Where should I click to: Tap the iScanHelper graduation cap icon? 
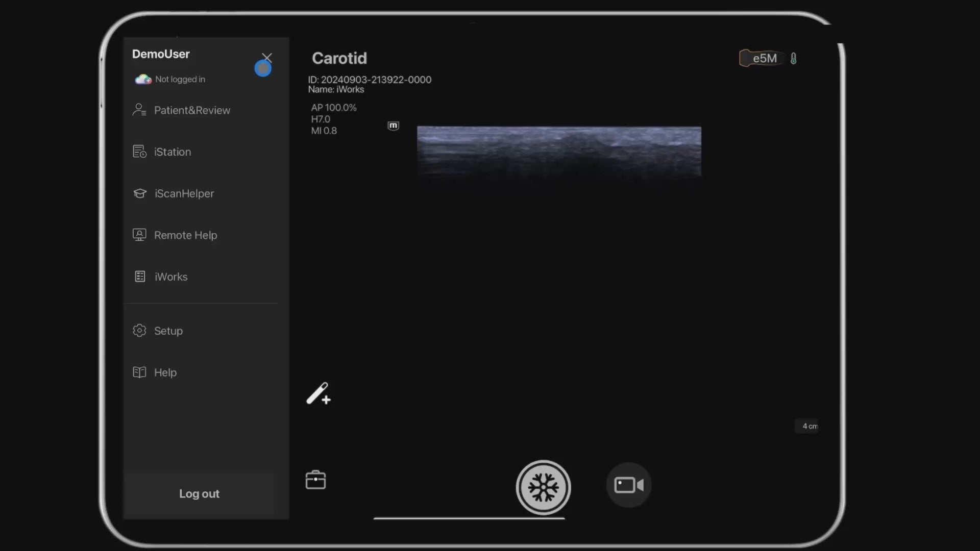(139, 193)
